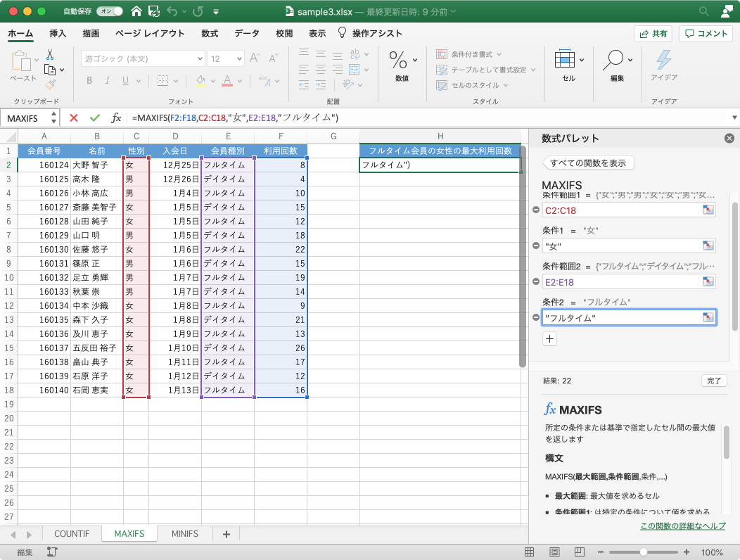
Task: Remove the C2:C18 criteria range argument
Action: point(535,210)
